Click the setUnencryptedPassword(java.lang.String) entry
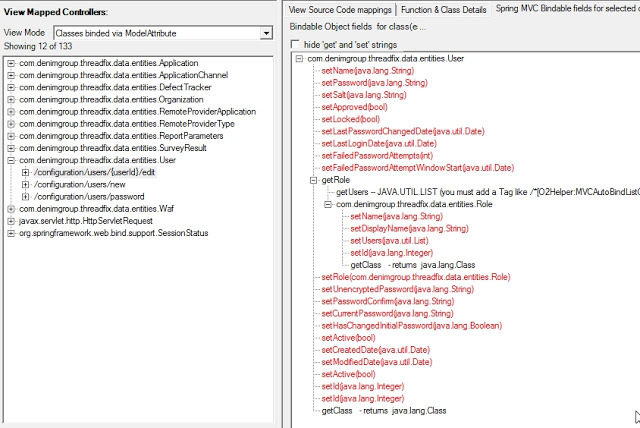This screenshot has width=640, height=428. point(397,289)
